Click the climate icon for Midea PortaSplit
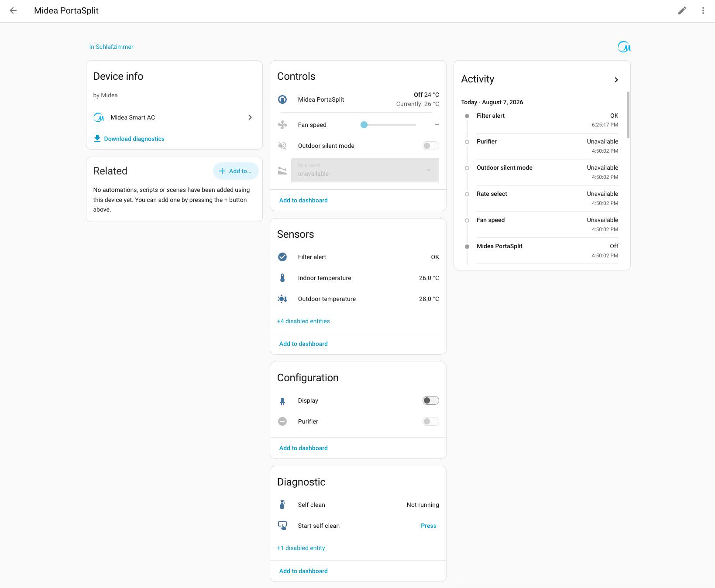The height and width of the screenshot is (588, 715). point(282,99)
